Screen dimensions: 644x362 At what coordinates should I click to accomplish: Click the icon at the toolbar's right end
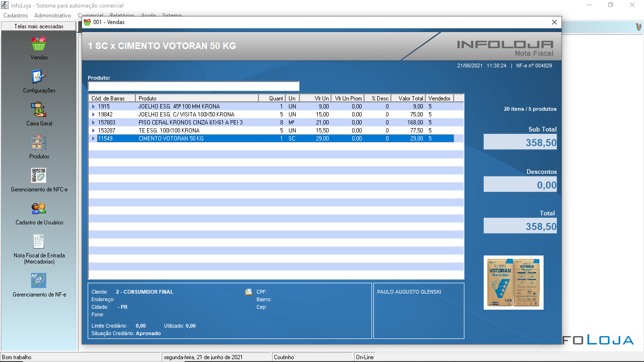click(638, 27)
